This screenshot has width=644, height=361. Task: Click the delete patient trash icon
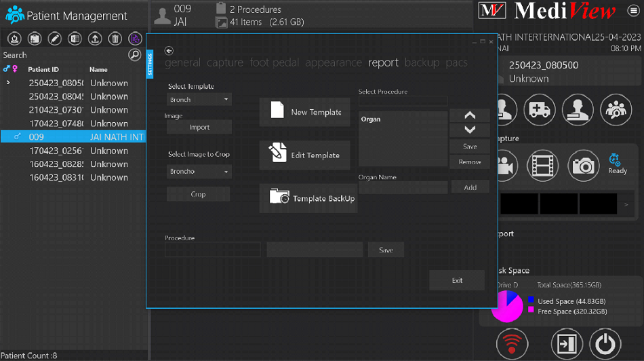click(115, 39)
